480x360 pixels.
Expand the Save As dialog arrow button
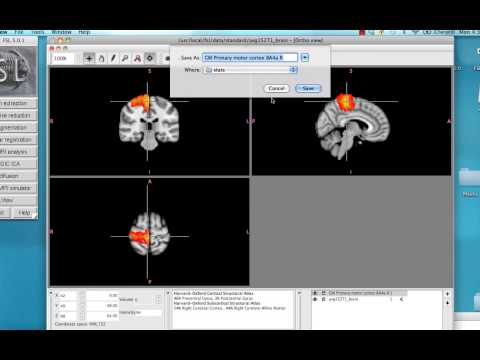(305, 58)
